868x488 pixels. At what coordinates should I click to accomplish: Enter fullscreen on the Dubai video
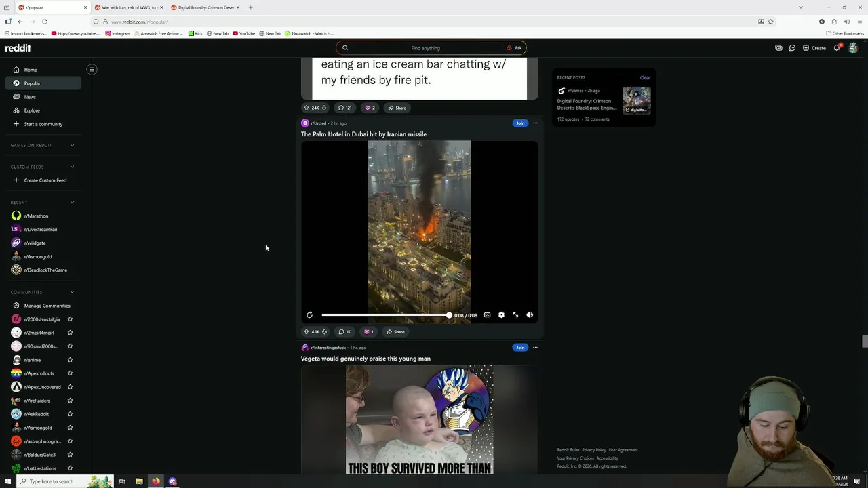coord(515,315)
